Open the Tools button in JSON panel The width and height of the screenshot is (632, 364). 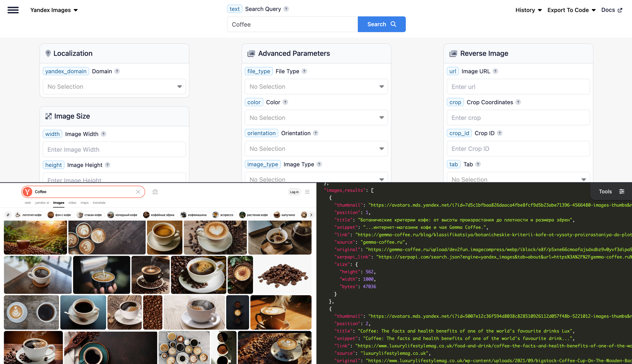pos(611,191)
